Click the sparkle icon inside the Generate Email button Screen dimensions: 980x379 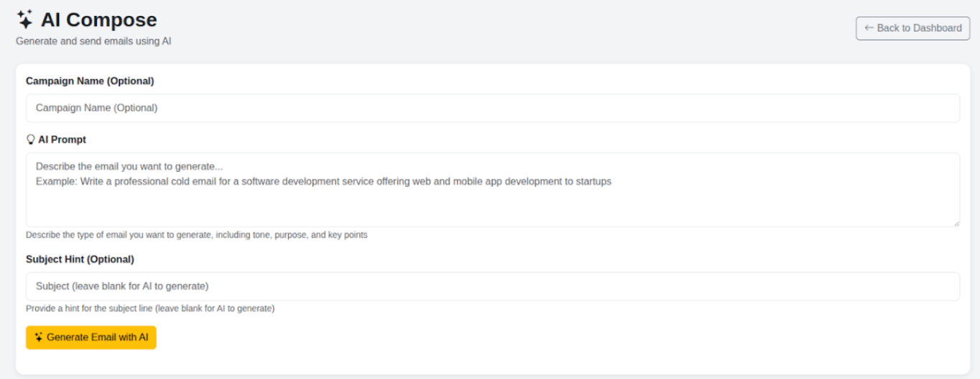[x=39, y=337]
